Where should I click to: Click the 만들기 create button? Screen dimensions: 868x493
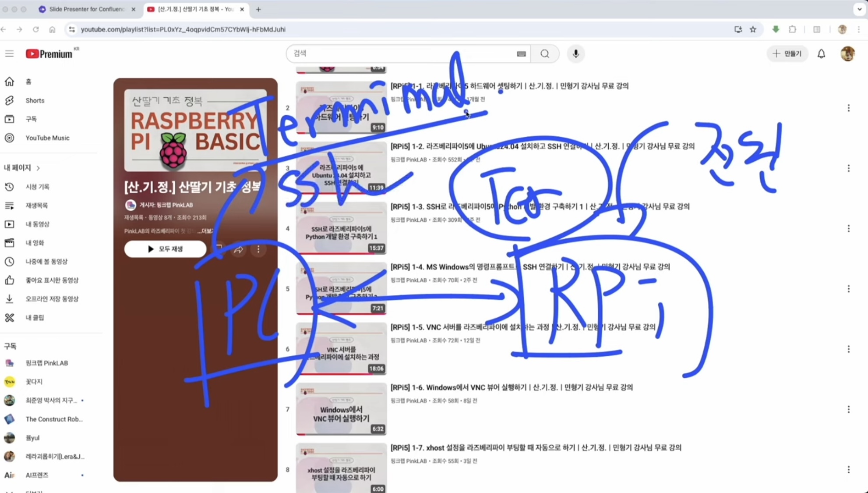[x=787, y=53]
